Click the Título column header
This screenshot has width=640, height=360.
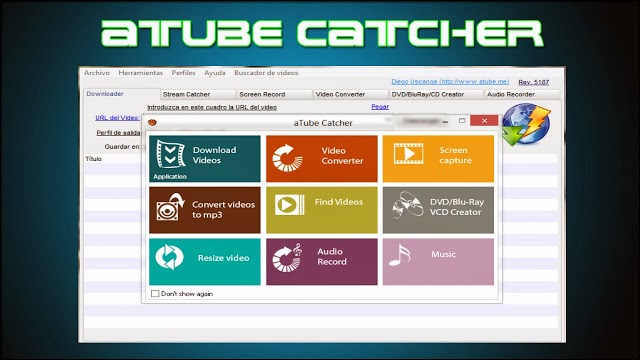pyautogui.click(x=93, y=159)
